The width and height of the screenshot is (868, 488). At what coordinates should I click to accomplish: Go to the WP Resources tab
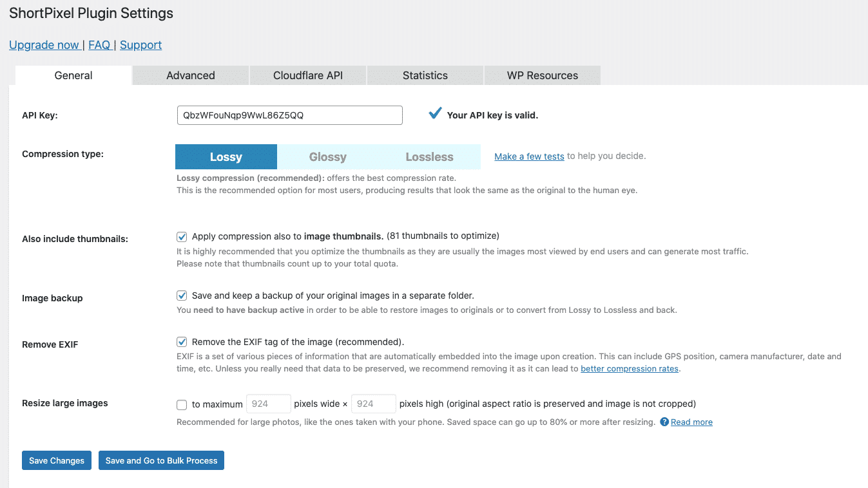point(543,75)
